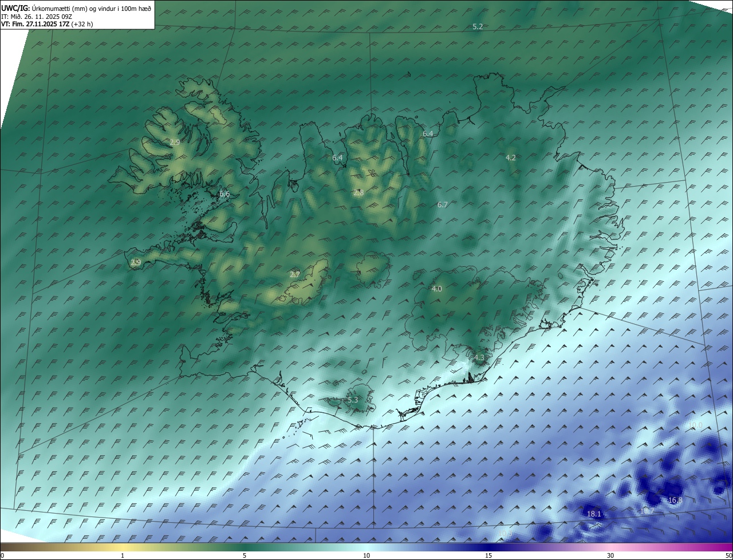Click the 5.2 value over the northern sea
The width and height of the screenshot is (733, 560).
pyautogui.click(x=478, y=27)
